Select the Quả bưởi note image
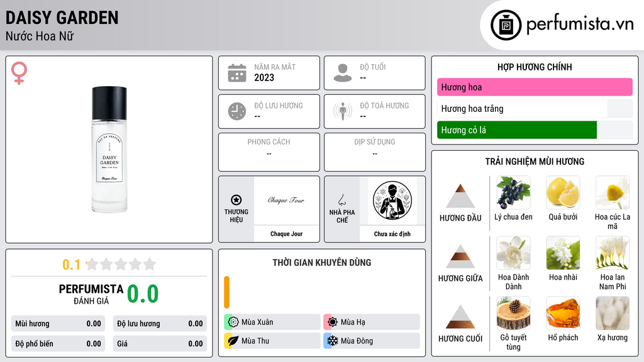This screenshot has width=644, height=362. [x=563, y=192]
